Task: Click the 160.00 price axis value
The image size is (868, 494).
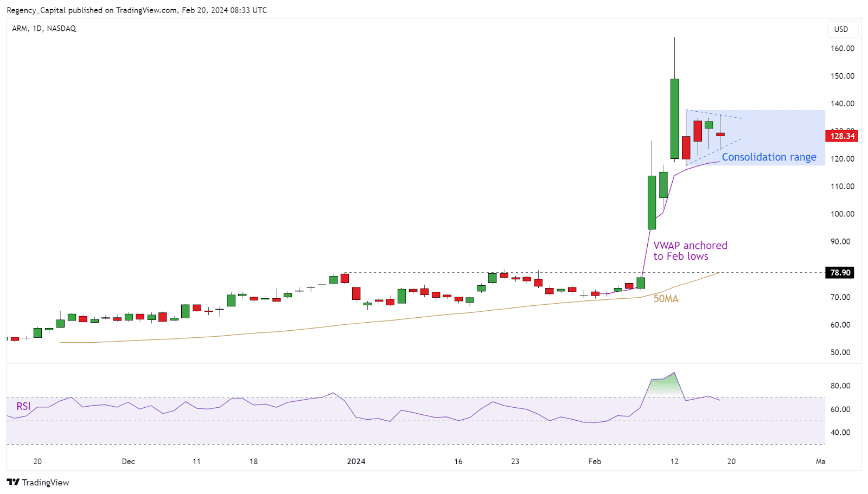Action: 842,48
